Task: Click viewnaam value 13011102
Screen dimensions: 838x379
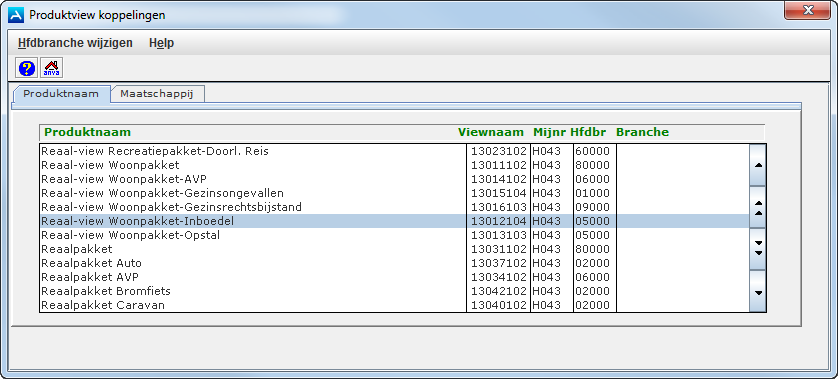Action: (499, 165)
